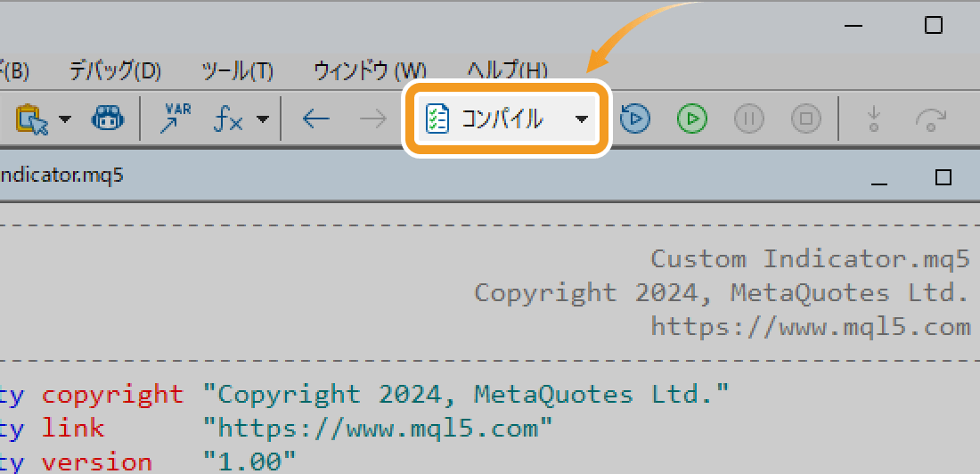Click the "1.00" version string
Image resolution: width=980 pixels, height=474 pixels.
[x=250, y=462]
